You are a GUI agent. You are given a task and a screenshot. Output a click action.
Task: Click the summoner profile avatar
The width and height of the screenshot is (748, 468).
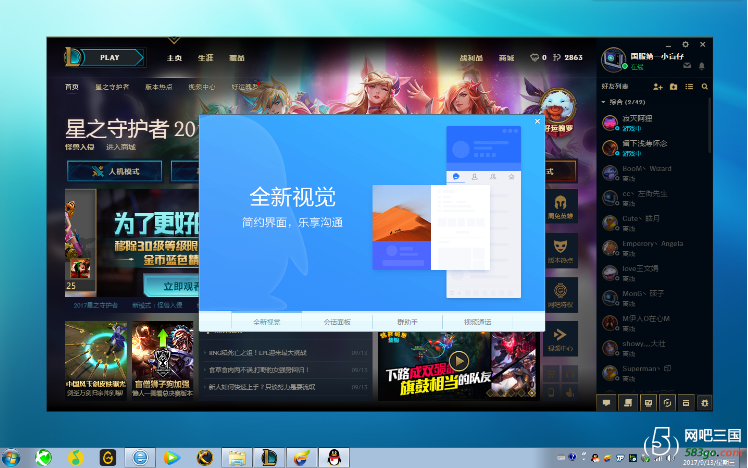[x=613, y=59]
